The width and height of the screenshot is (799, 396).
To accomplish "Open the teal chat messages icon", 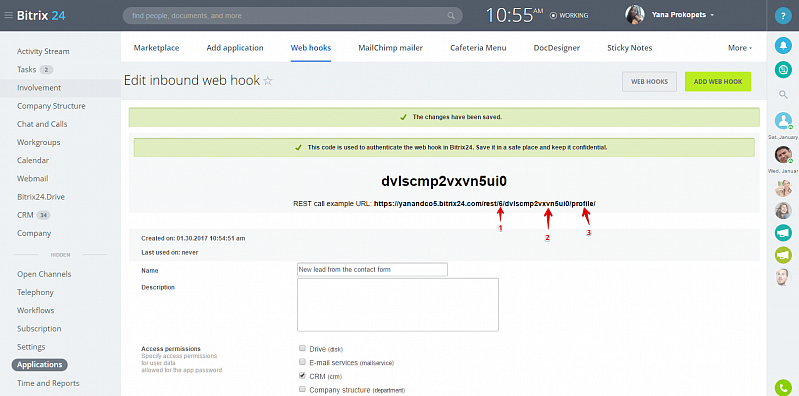I will [x=783, y=69].
